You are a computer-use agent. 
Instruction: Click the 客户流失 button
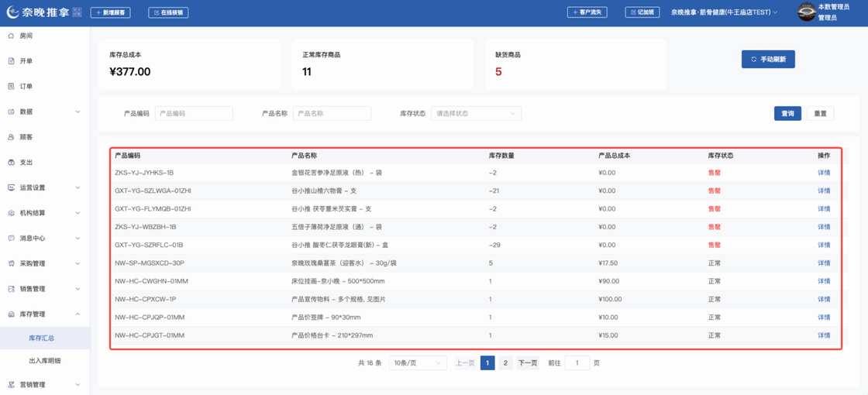coord(588,12)
